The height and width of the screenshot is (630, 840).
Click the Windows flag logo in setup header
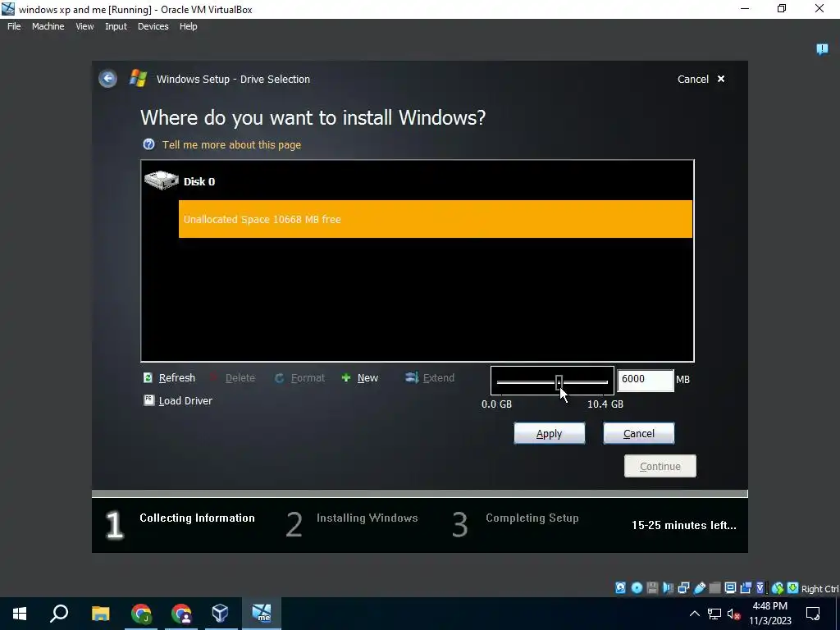tap(138, 78)
